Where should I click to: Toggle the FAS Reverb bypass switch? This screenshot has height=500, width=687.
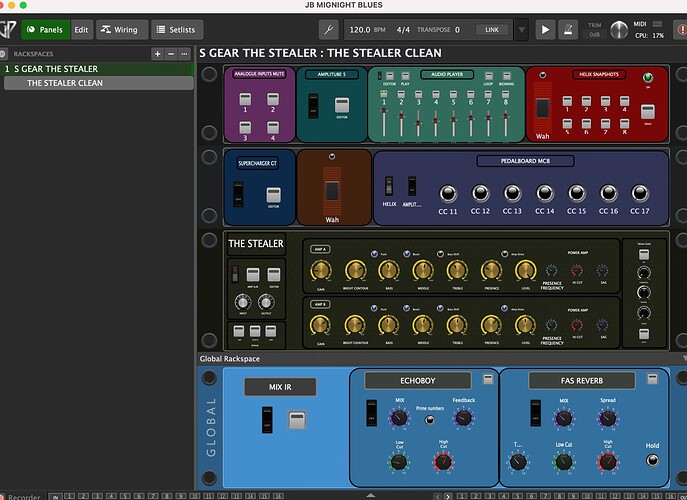tap(535, 413)
